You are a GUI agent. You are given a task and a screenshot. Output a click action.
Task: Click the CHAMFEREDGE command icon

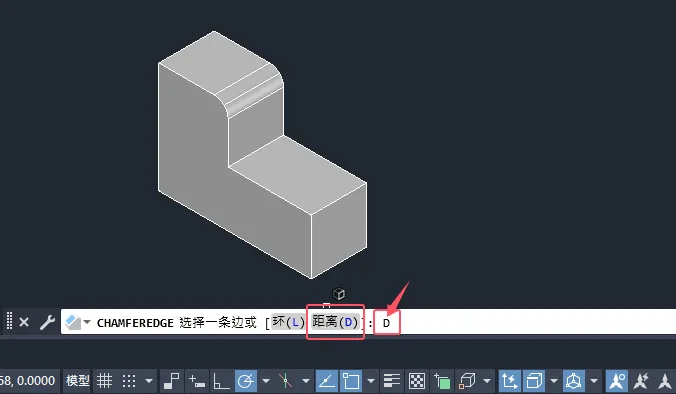point(73,322)
